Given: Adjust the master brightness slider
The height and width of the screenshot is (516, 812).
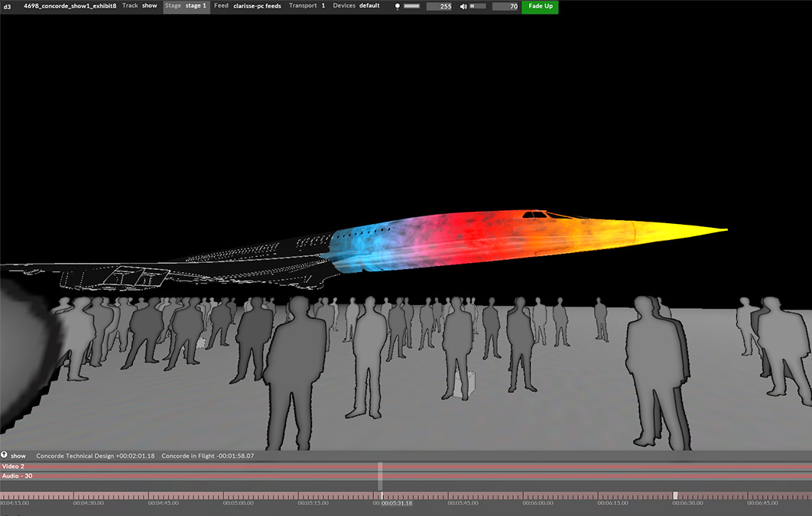Looking at the screenshot, I should coord(411,6).
